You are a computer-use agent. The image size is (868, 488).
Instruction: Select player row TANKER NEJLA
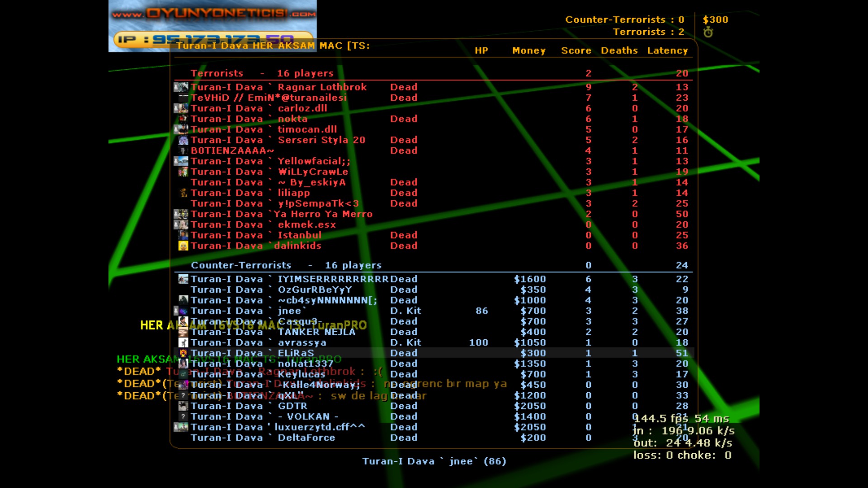434,332
